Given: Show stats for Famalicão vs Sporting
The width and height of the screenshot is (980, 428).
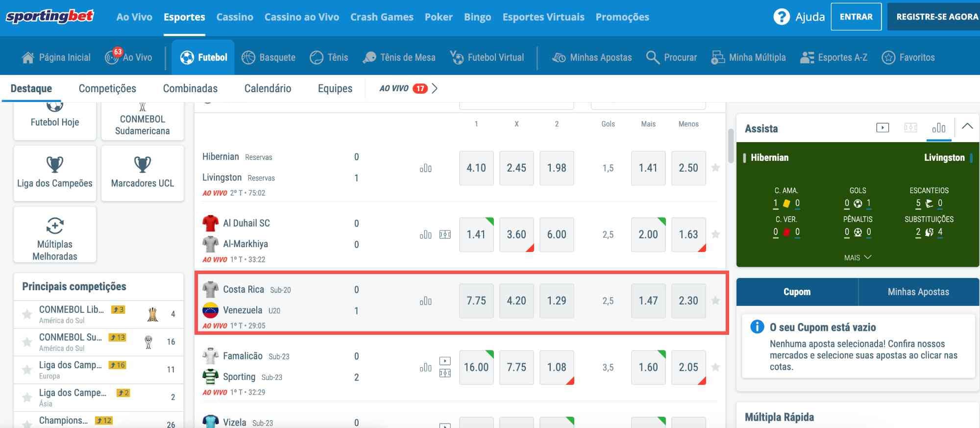Looking at the screenshot, I should click(x=425, y=367).
